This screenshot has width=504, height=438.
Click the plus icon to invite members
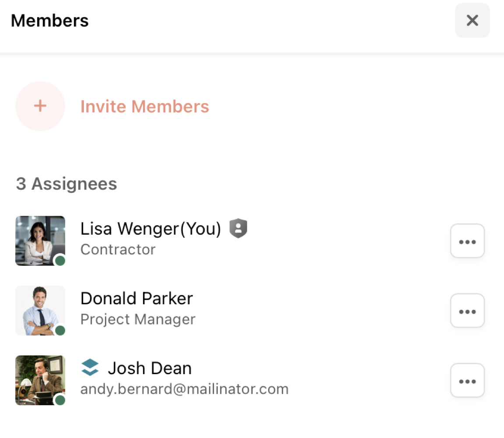pyautogui.click(x=40, y=106)
